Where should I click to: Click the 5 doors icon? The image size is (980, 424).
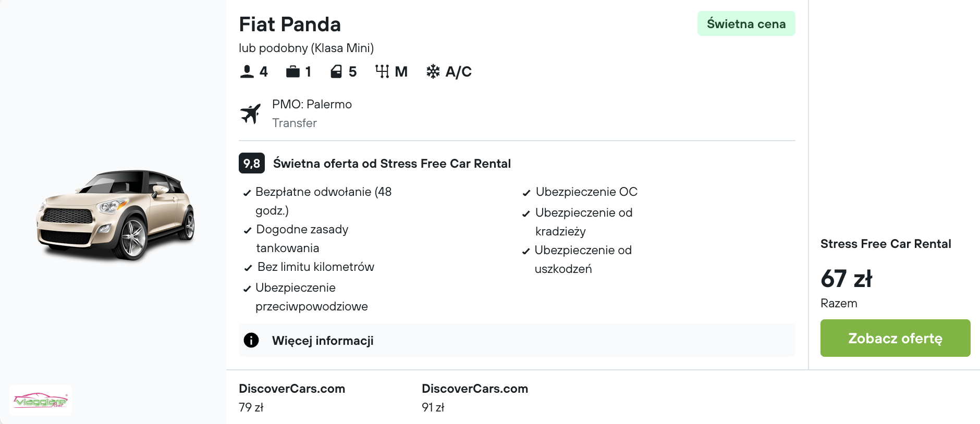pyautogui.click(x=337, y=71)
